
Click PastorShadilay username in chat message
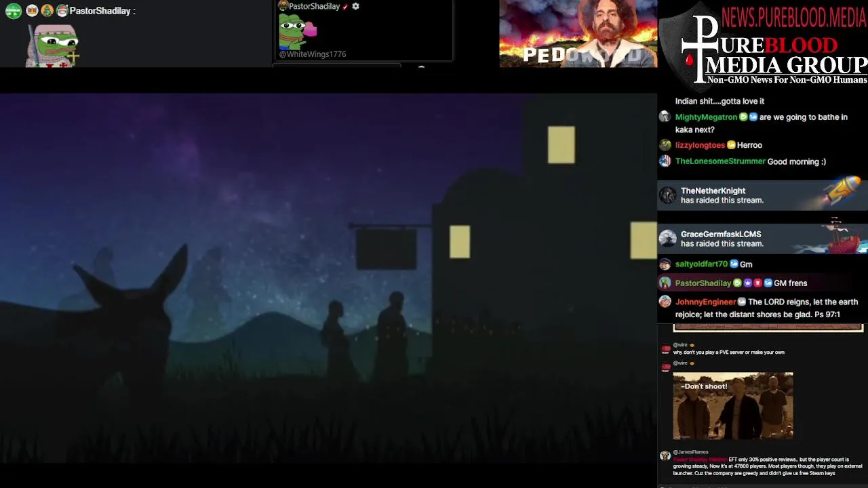pos(703,283)
